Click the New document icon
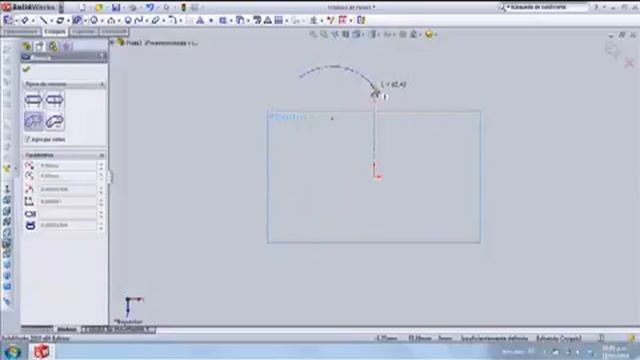 [82, 7]
